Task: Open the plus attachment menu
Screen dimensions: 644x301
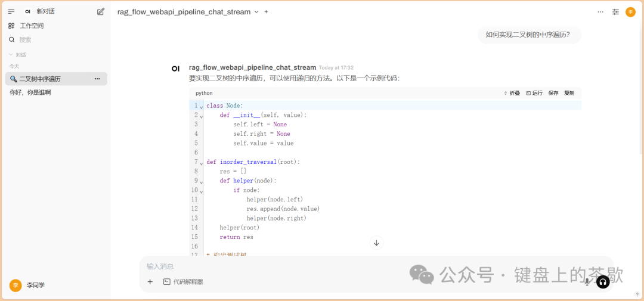Action: (x=150, y=282)
